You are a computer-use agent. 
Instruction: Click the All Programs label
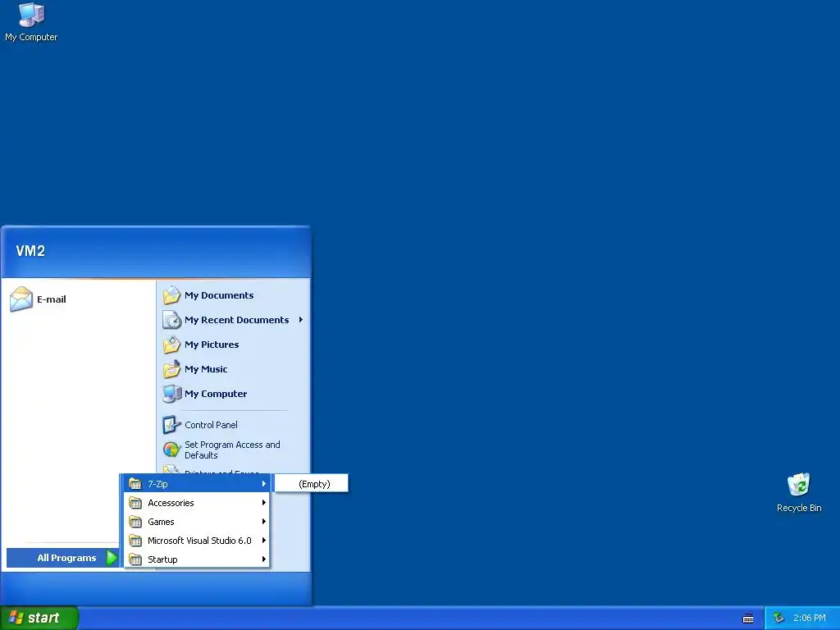[66, 558]
